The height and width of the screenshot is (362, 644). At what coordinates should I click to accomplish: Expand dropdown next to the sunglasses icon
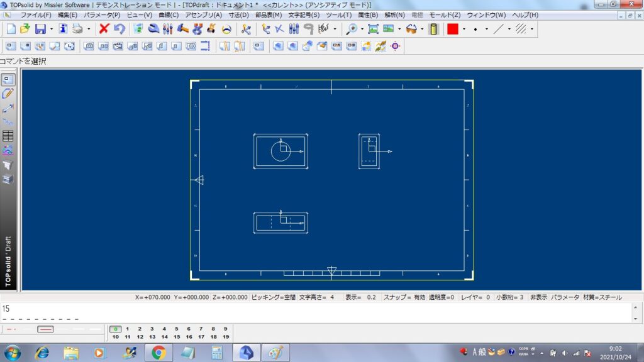422,29
